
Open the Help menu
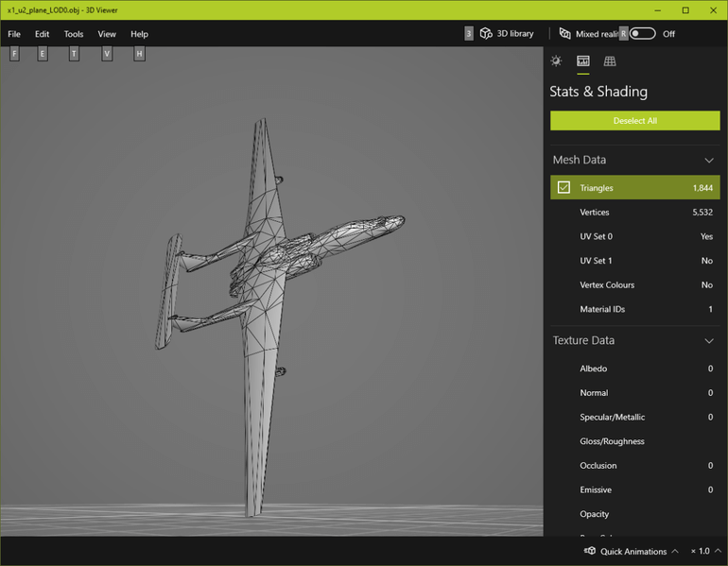(139, 34)
